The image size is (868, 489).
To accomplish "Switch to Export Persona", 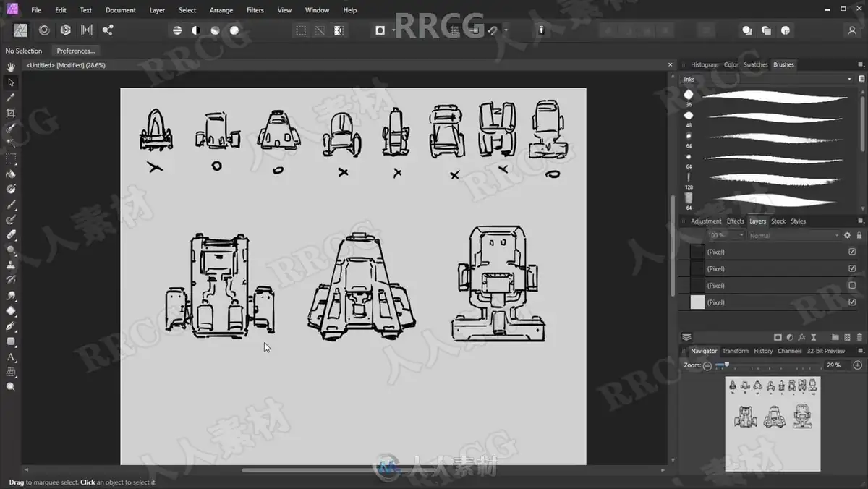I will pyautogui.click(x=108, y=30).
